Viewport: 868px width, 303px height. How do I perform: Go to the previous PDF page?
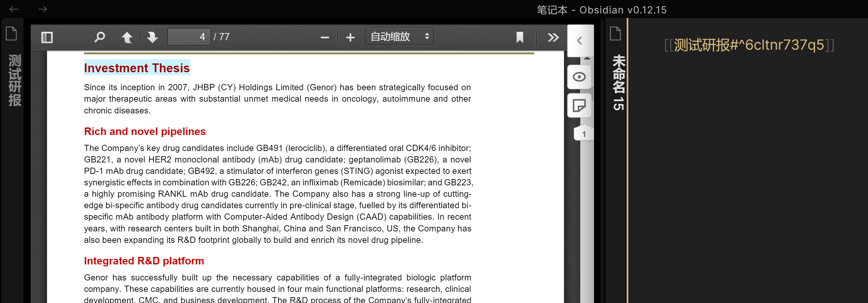[x=128, y=37]
